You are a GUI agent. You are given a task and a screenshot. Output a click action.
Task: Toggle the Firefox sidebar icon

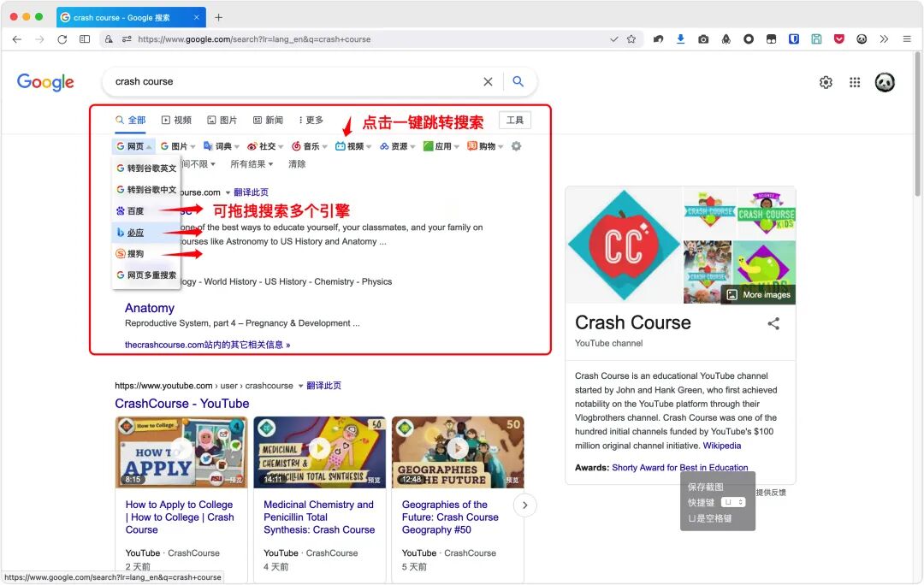[x=85, y=39]
